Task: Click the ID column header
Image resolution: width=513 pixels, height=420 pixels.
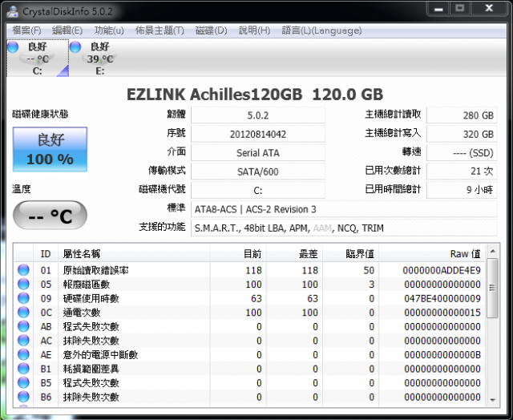Action: (46, 254)
